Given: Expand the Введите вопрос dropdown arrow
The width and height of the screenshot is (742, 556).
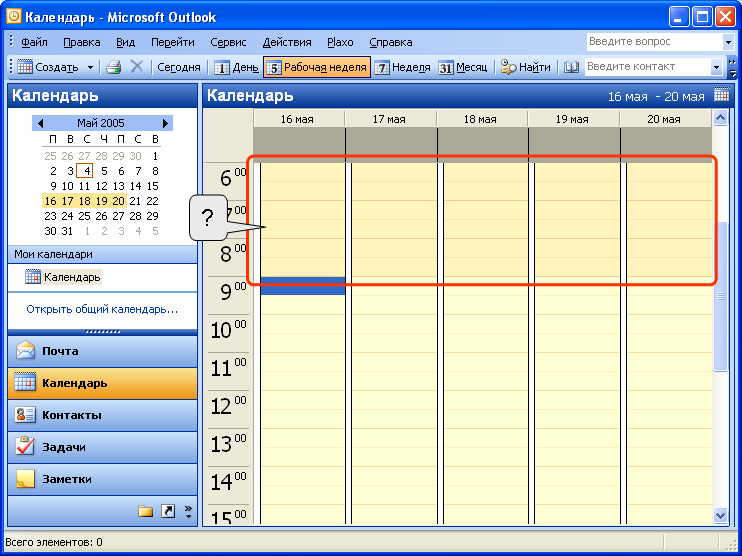Looking at the screenshot, I should 728,42.
